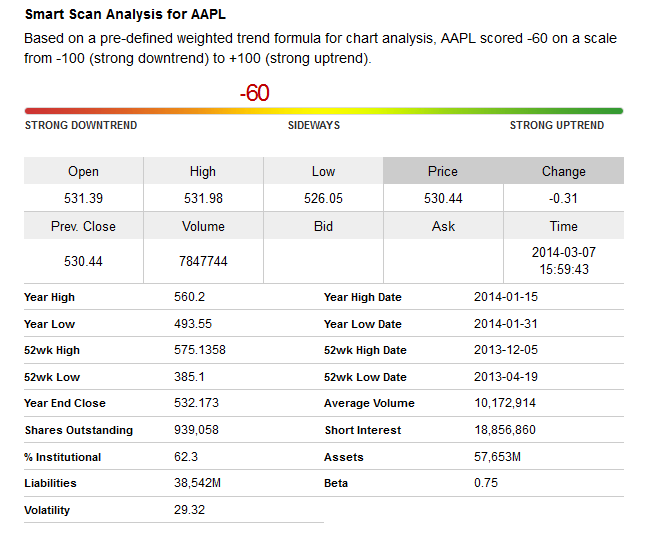Click the 'High' column header

coord(203,171)
